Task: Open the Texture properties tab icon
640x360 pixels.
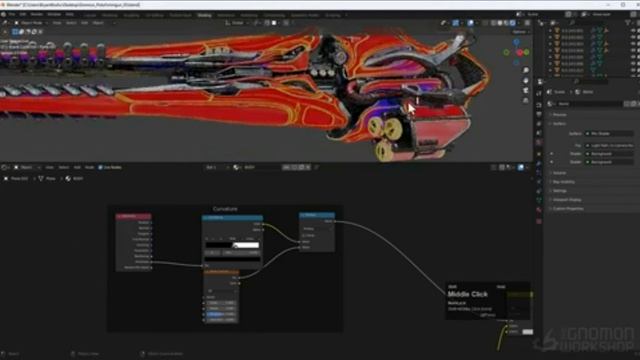Action: click(539, 221)
